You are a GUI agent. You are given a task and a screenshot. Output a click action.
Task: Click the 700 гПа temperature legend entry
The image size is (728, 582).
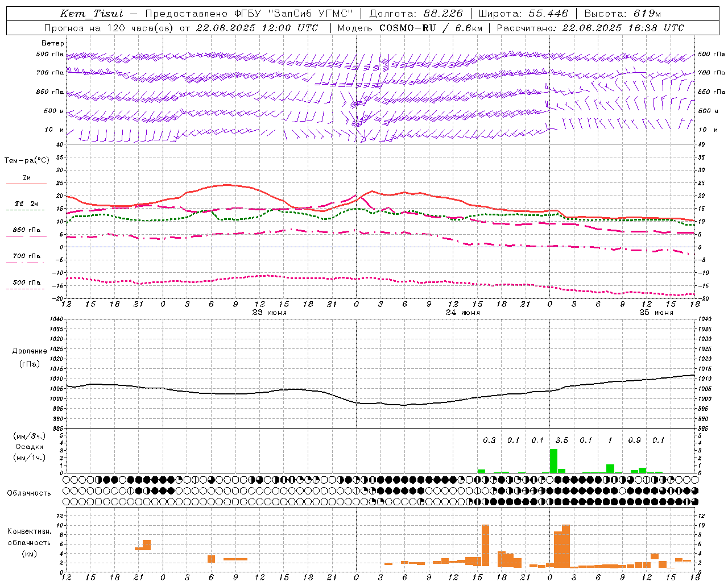[27, 256]
